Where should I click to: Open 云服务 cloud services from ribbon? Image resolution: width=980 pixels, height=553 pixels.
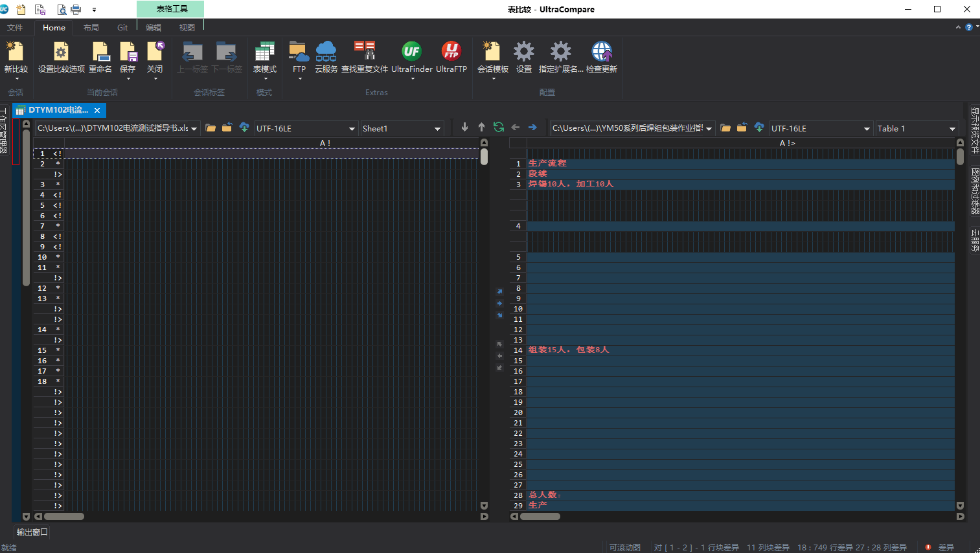click(x=326, y=57)
